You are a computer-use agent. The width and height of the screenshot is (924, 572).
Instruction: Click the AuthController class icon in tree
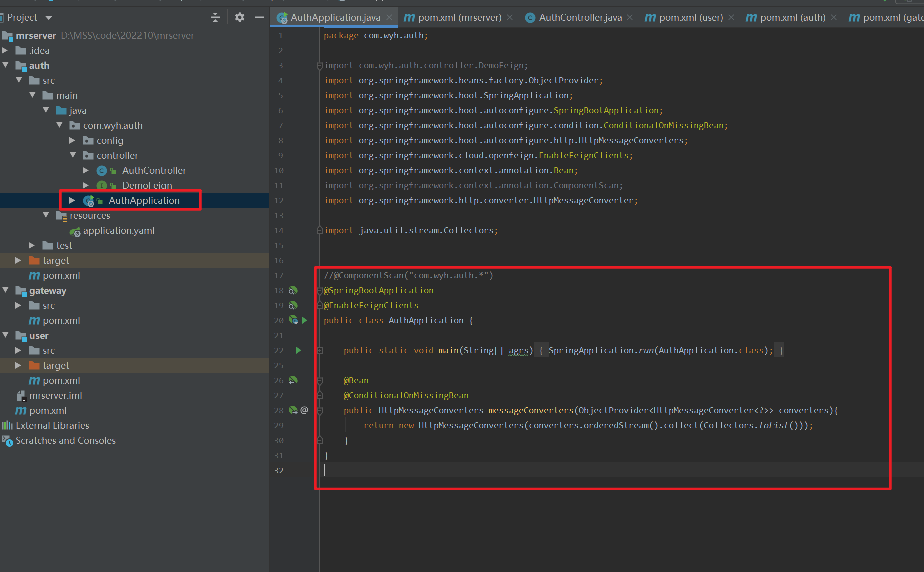click(102, 171)
